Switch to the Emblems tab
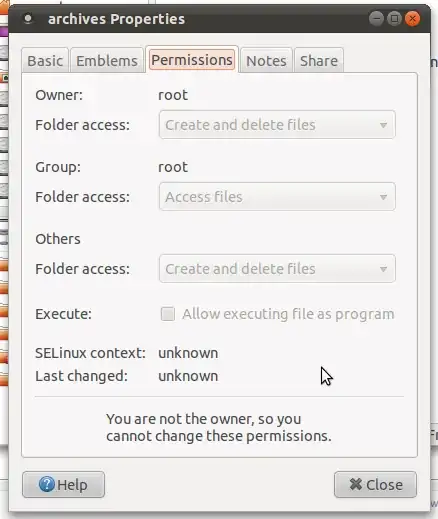The height and width of the screenshot is (519, 438). tap(107, 61)
